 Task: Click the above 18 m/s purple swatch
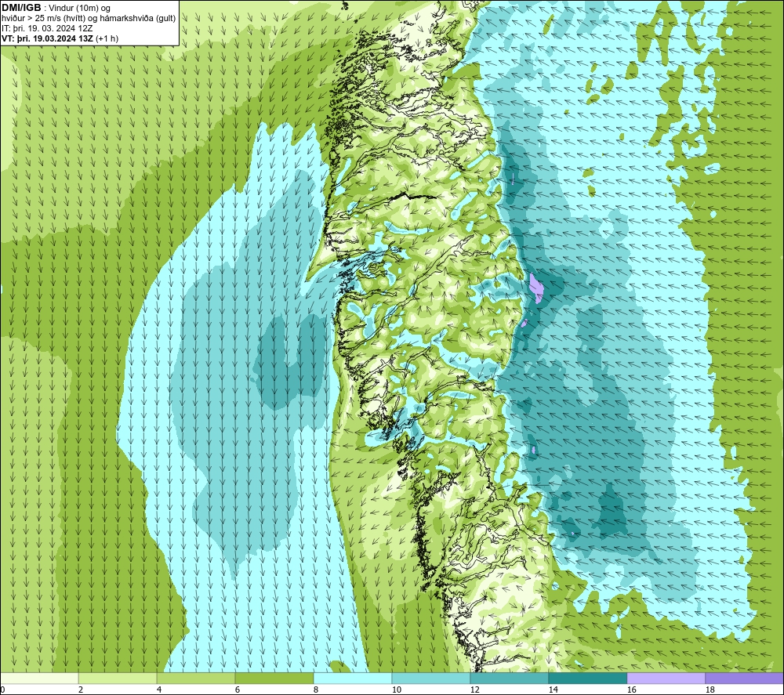pos(745,678)
